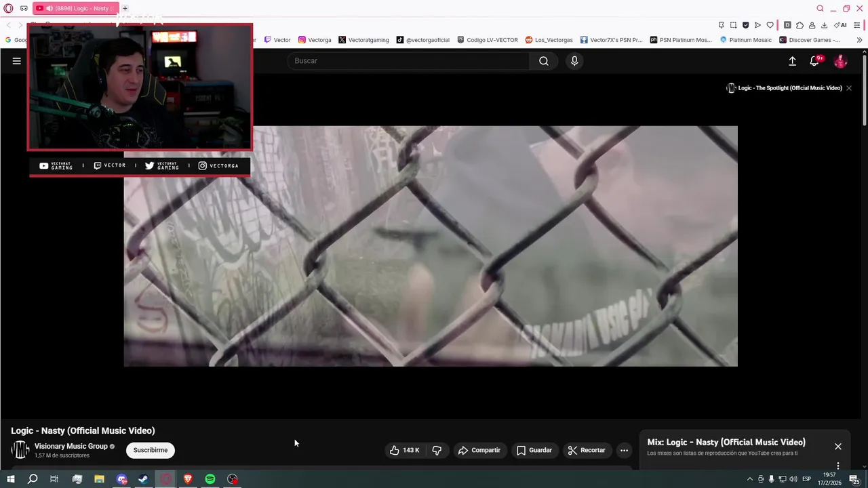Open the Windows Start menu
The width and height of the screenshot is (868, 488).
(10, 479)
